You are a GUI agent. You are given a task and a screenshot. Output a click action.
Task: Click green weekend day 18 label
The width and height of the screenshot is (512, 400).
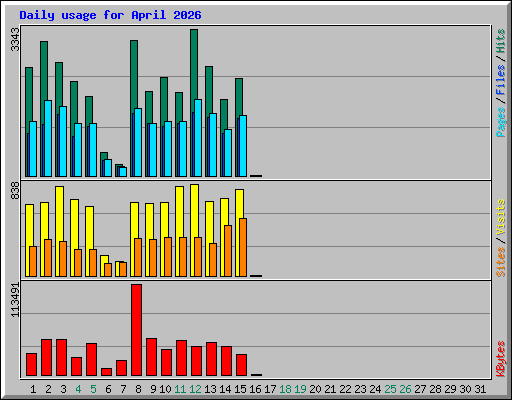click(285, 389)
